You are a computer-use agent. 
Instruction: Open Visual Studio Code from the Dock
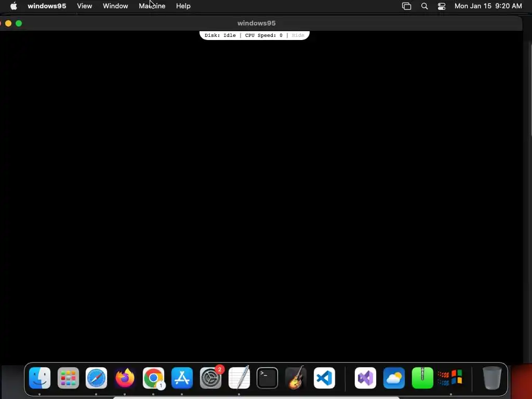pyautogui.click(x=324, y=378)
